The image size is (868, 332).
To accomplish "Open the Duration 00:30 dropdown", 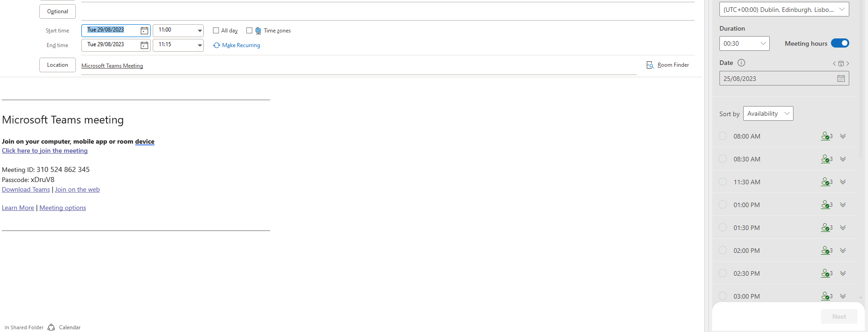I will pyautogui.click(x=763, y=43).
